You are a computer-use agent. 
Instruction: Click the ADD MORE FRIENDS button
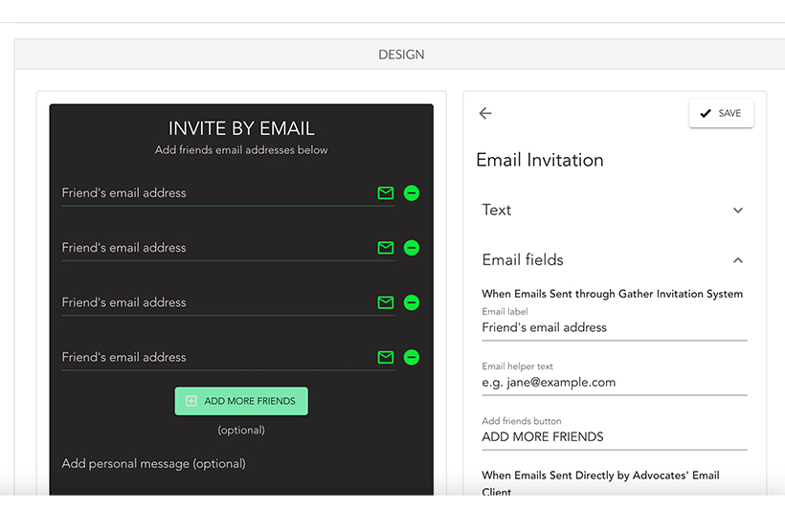click(x=241, y=401)
